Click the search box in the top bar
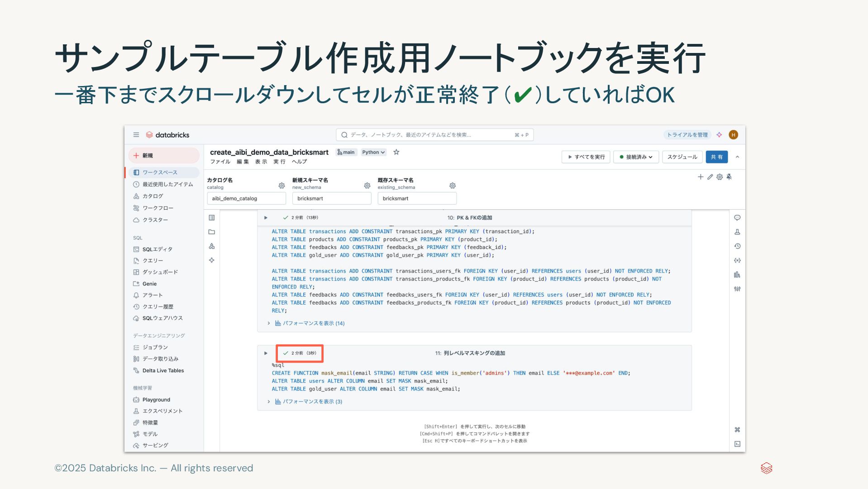 point(434,135)
